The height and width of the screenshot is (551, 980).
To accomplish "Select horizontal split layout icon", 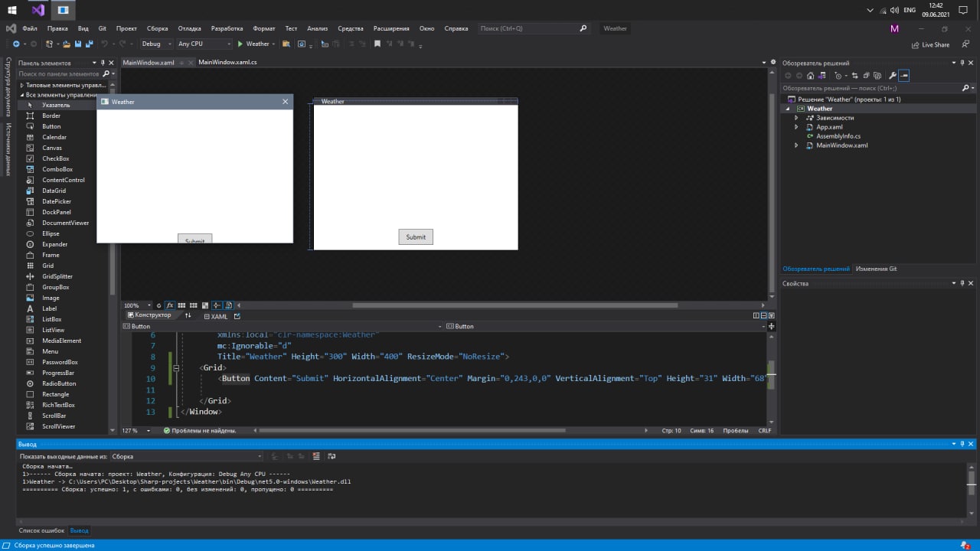I will (764, 315).
